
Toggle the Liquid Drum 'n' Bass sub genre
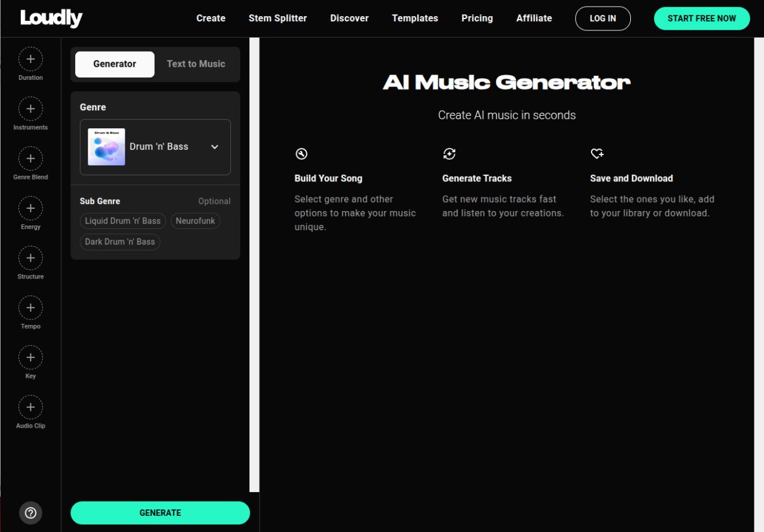coord(123,221)
